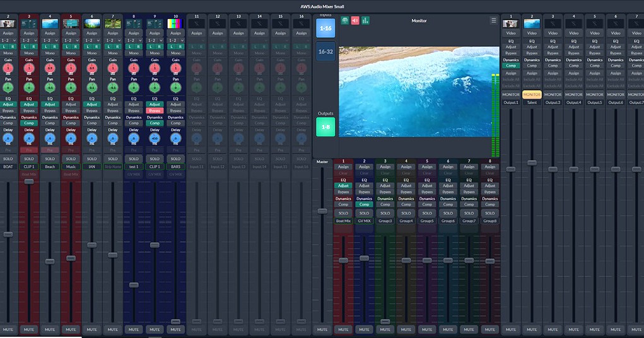Solo input channel 5 Music
Image resolution: width=644 pixels, height=338 pixels.
(x=71, y=159)
